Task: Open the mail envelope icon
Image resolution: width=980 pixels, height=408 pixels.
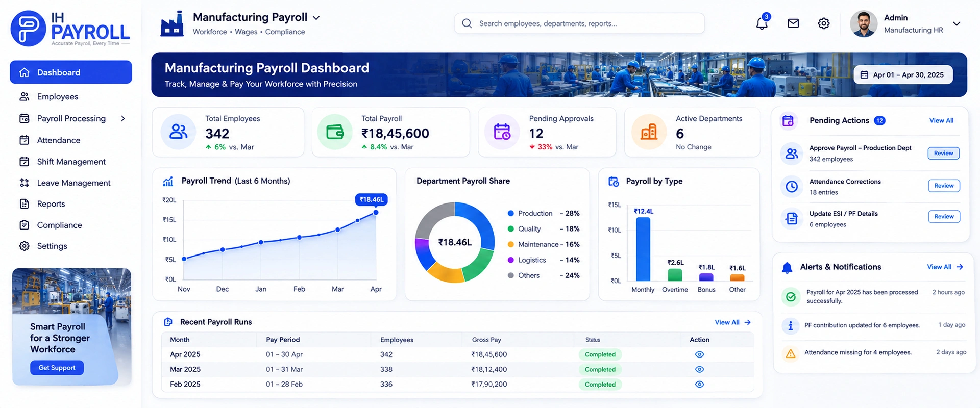Action: coord(793,23)
